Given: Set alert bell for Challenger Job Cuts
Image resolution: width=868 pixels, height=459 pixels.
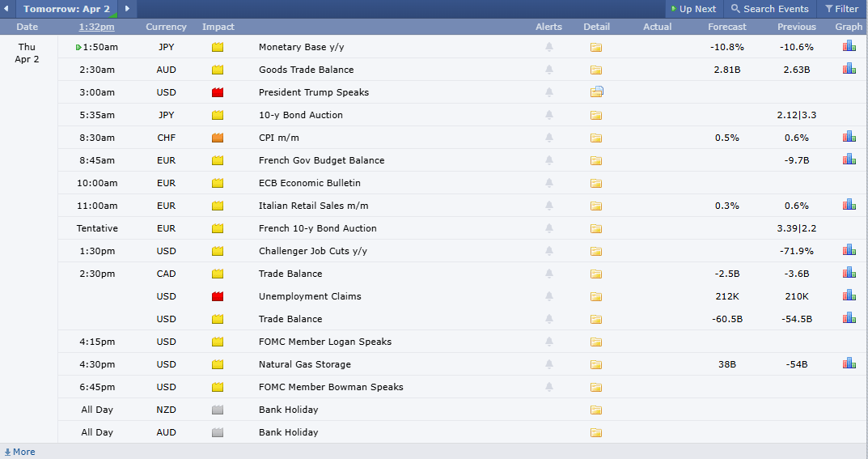Looking at the screenshot, I should tap(549, 251).
